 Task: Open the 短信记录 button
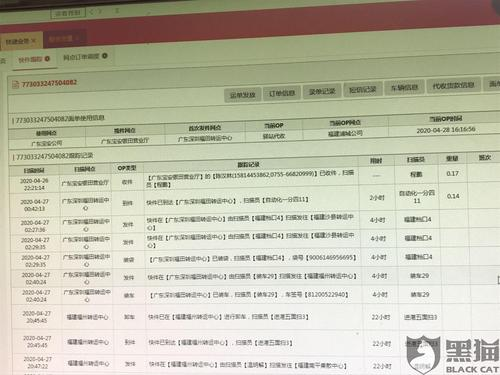(363, 89)
